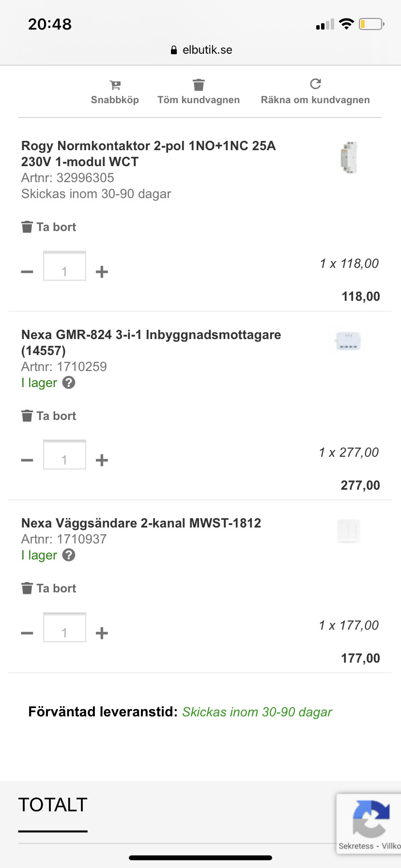
Task: Remove Nexa GMR-824 with Ta bort
Action: coord(49,416)
